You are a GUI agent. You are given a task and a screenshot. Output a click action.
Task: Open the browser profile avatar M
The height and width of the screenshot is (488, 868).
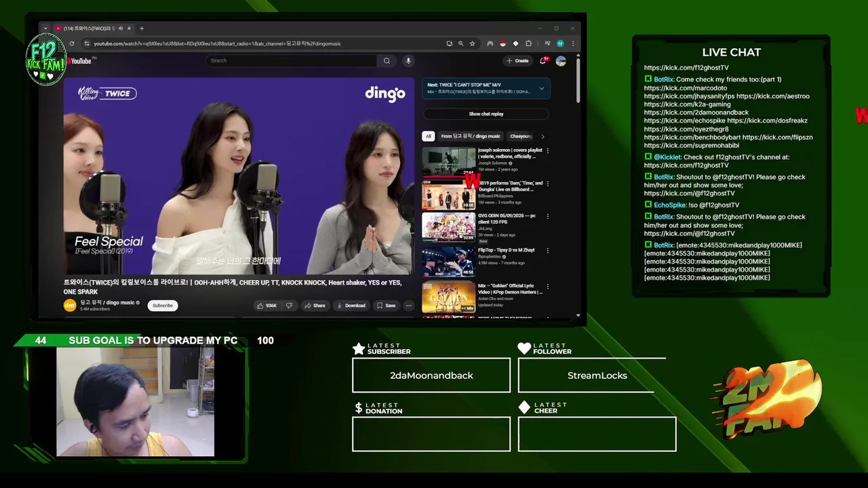click(x=560, y=43)
